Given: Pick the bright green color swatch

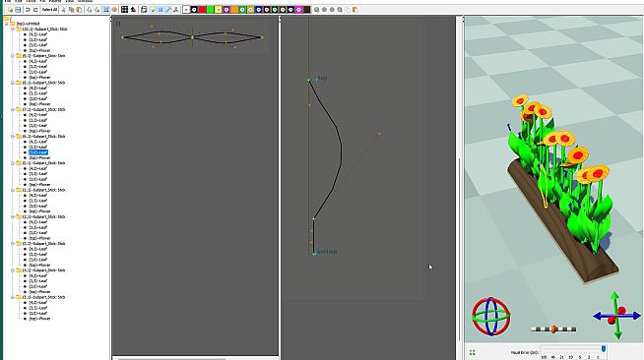Looking at the screenshot, I should coord(211,10).
